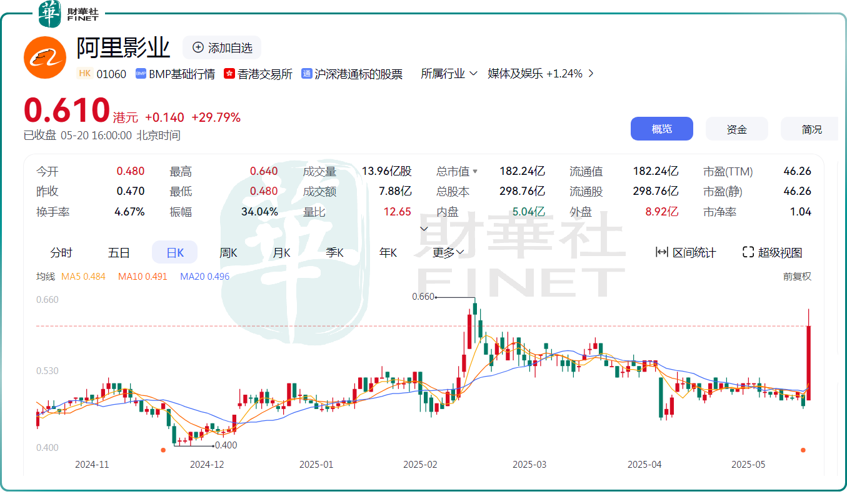The image size is (847, 504).
Task: Click the 量比 value 12.65
Action: (398, 212)
